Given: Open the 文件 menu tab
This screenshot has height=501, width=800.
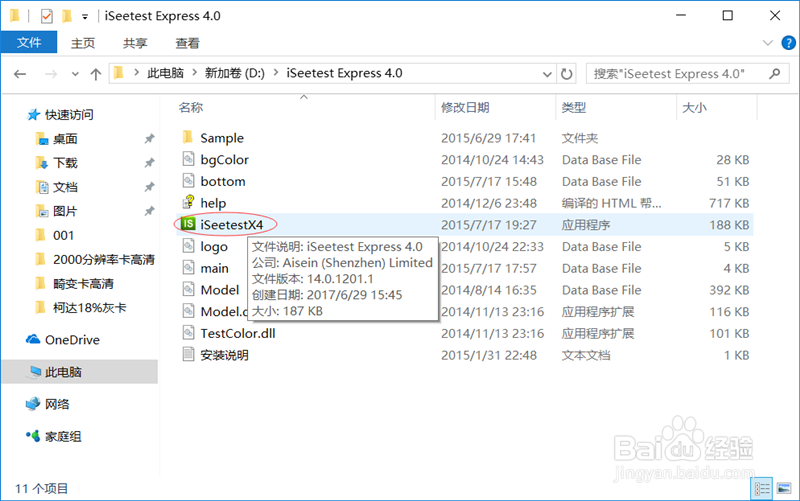Looking at the screenshot, I should point(29,42).
